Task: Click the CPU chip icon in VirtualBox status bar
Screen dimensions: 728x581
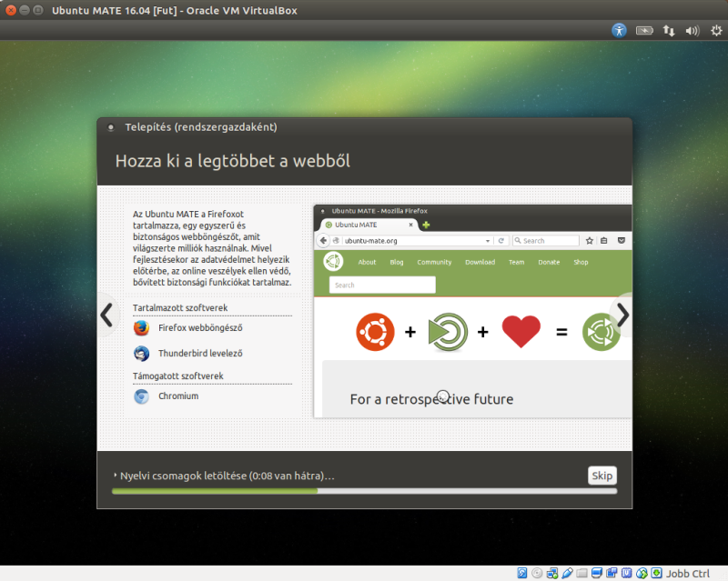Action: (626, 573)
